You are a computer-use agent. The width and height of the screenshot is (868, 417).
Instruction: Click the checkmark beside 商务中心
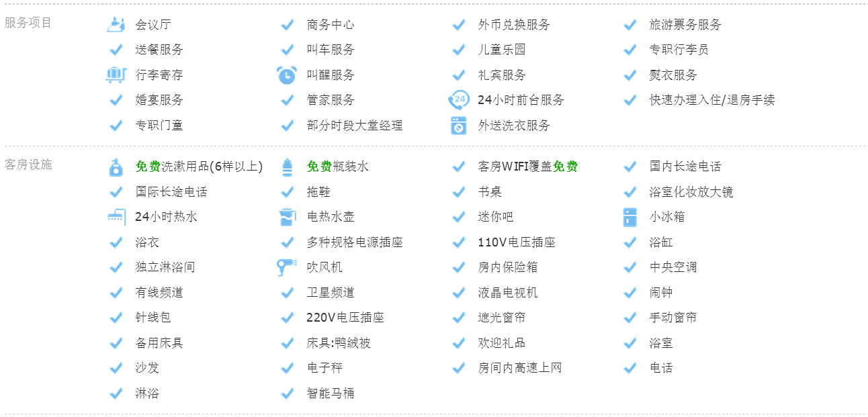[287, 25]
